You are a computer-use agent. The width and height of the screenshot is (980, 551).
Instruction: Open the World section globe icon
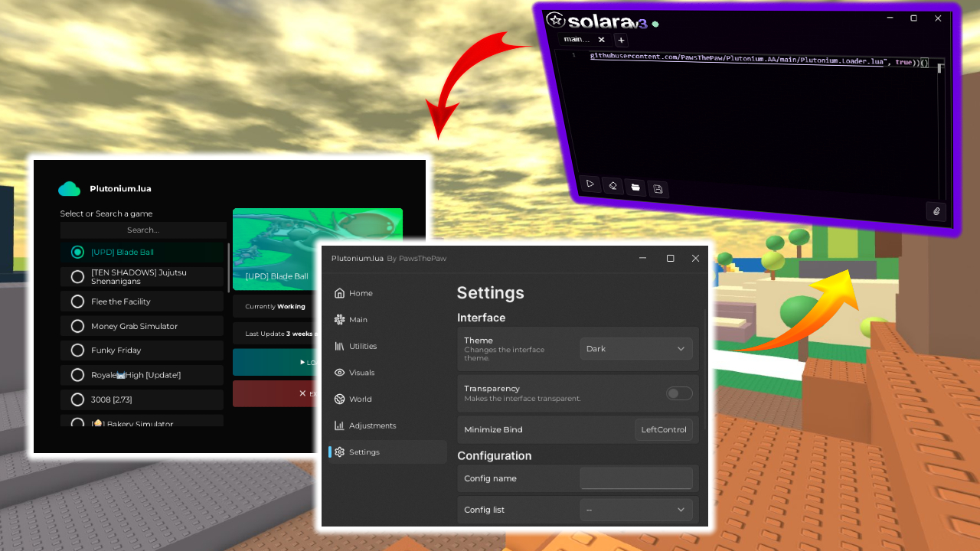point(340,399)
